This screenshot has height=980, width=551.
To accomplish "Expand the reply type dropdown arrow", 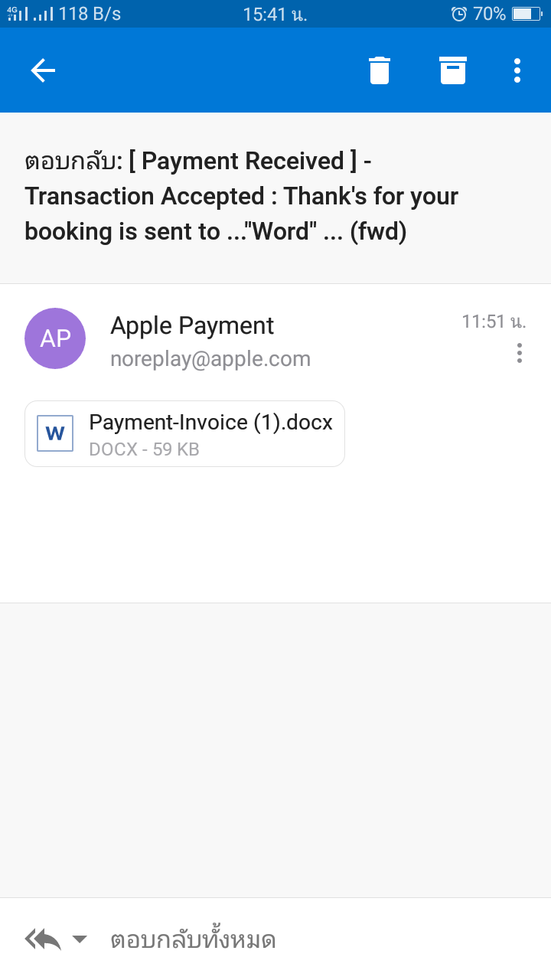I will coord(80,939).
